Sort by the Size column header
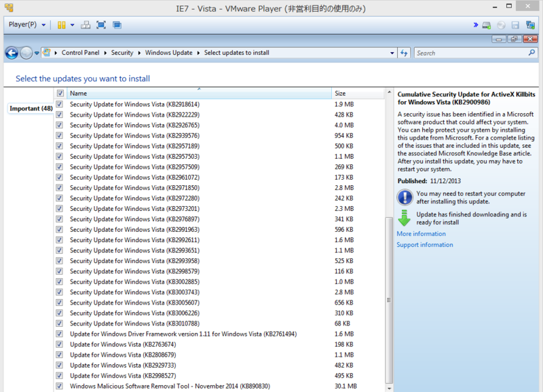Screen dimensions: 543x392 (x=358, y=94)
